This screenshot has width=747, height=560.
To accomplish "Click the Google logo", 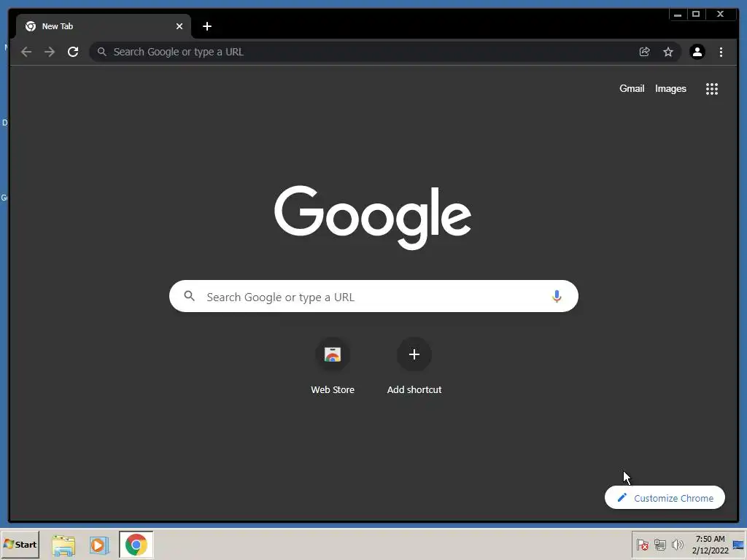I will coord(373,217).
